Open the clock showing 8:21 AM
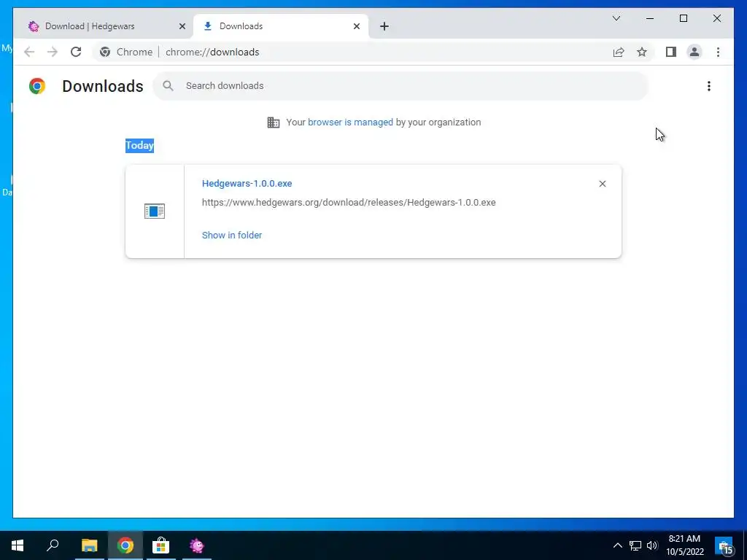The height and width of the screenshot is (560, 747). 684,545
